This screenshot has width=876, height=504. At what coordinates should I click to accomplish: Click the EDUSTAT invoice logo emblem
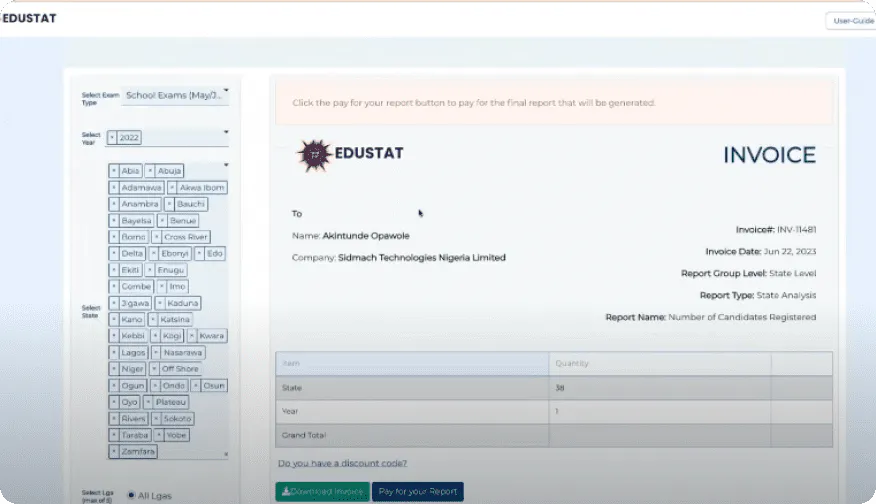coord(315,155)
